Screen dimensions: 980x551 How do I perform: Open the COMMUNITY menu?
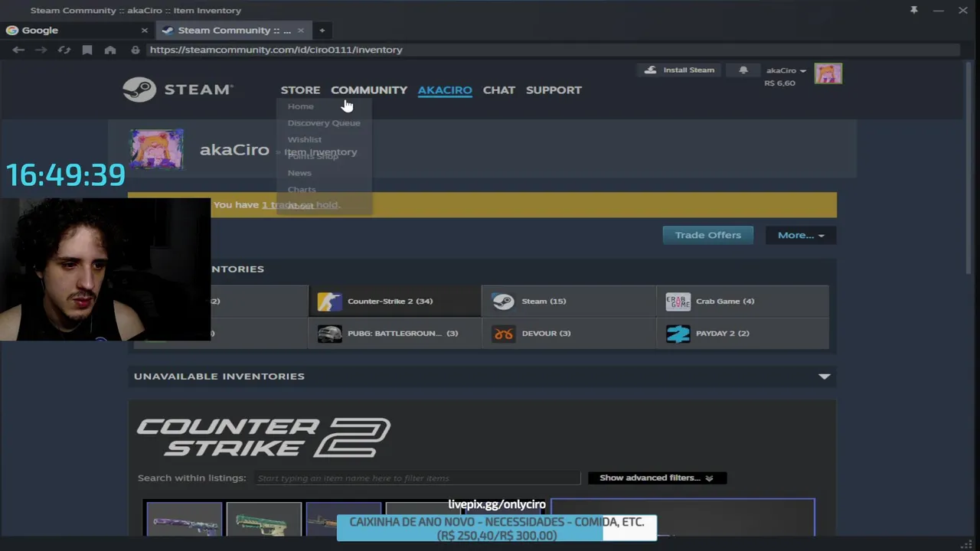click(369, 90)
